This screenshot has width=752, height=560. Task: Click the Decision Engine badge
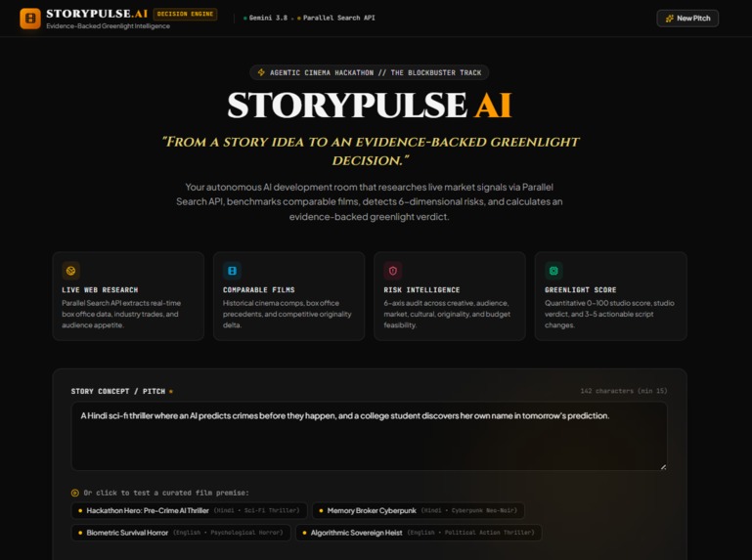point(185,14)
